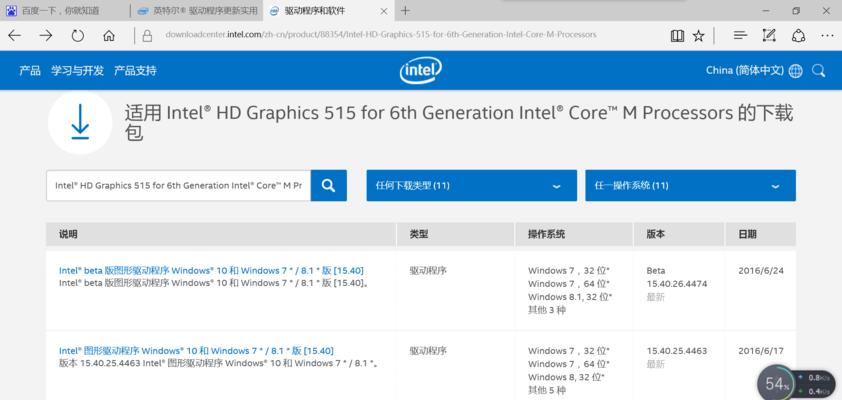Image resolution: width=842 pixels, height=400 pixels.
Task: Open the Hub three-lines icon
Action: [x=740, y=35]
